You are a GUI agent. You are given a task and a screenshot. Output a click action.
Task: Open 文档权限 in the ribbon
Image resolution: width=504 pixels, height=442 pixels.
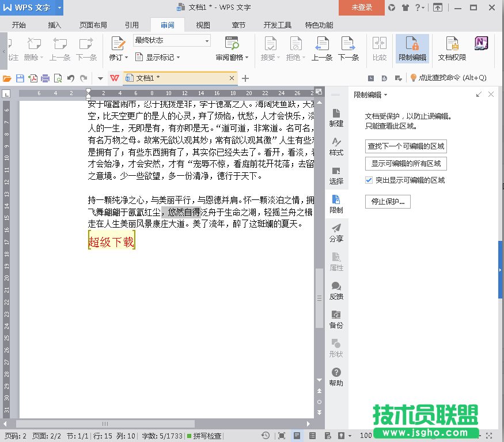[x=452, y=48]
